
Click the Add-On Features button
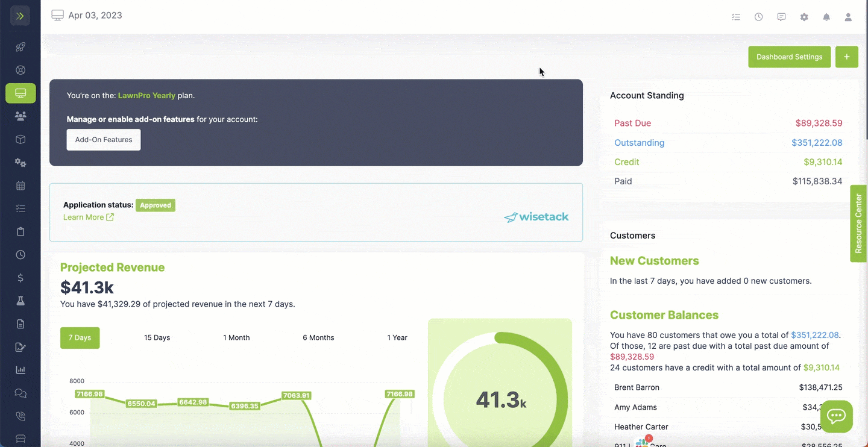pos(104,140)
